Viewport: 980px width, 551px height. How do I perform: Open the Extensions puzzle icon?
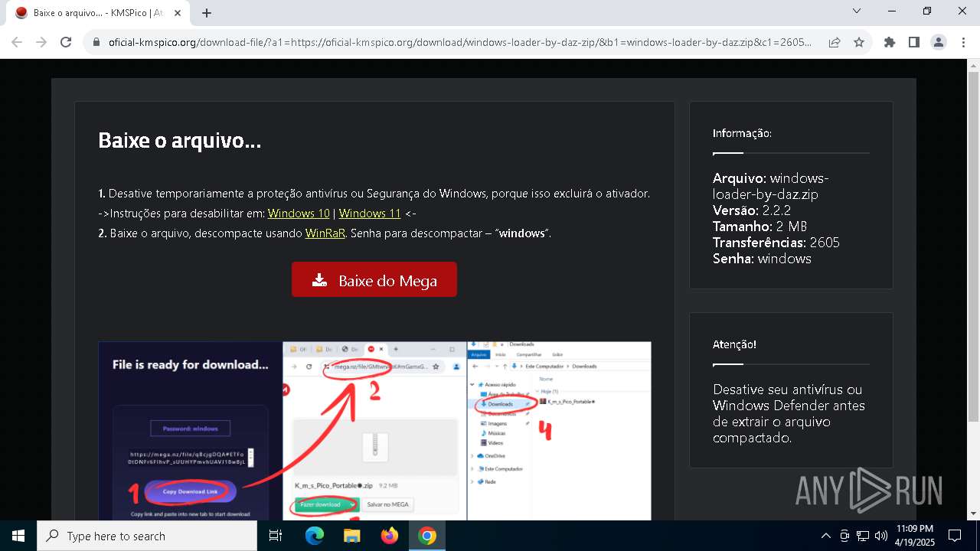click(x=890, y=43)
